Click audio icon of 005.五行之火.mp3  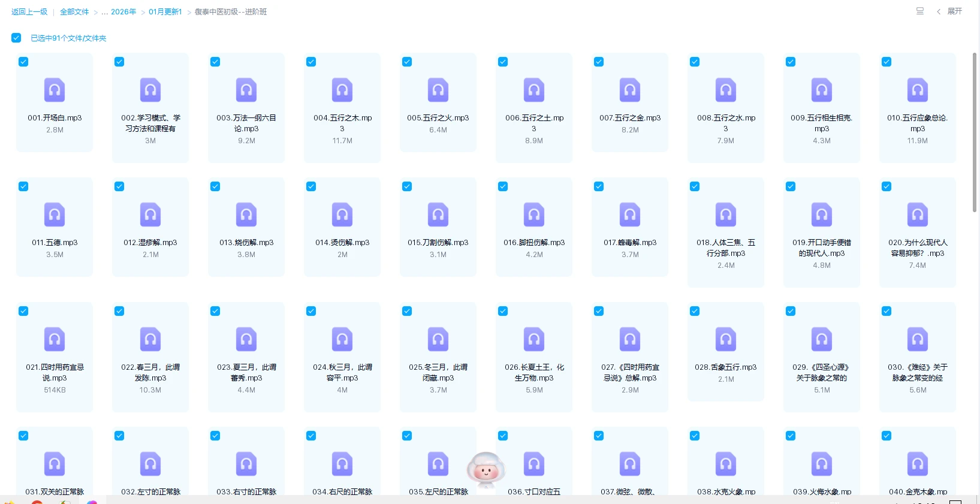(438, 90)
